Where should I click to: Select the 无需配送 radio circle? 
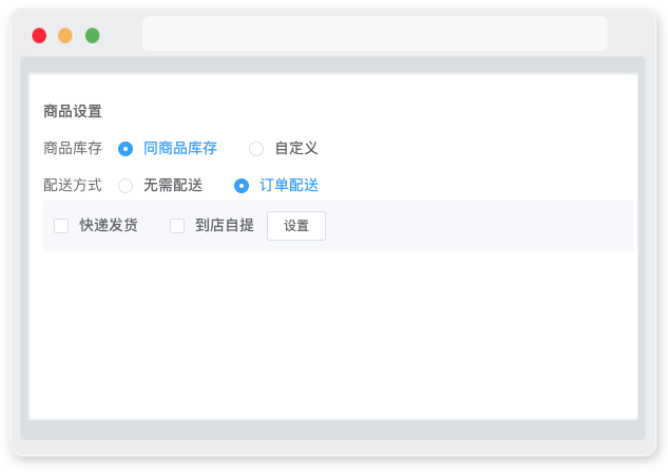(125, 186)
